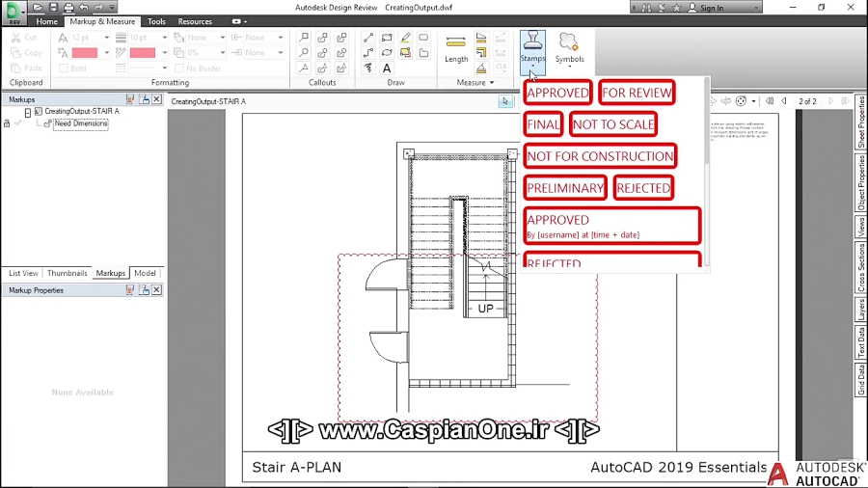
Task: Insert the FOR REVIEW stamp
Action: 637,93
